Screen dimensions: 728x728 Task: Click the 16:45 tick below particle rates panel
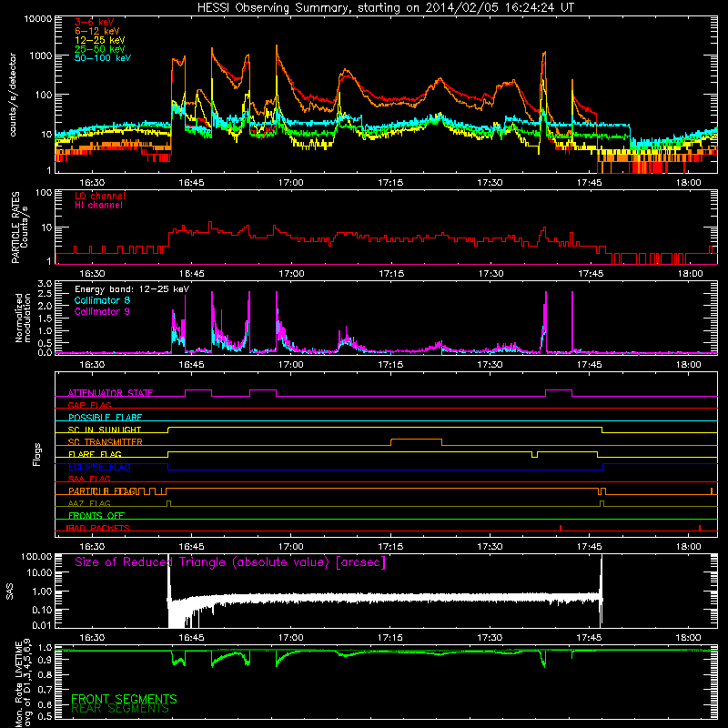191,274
